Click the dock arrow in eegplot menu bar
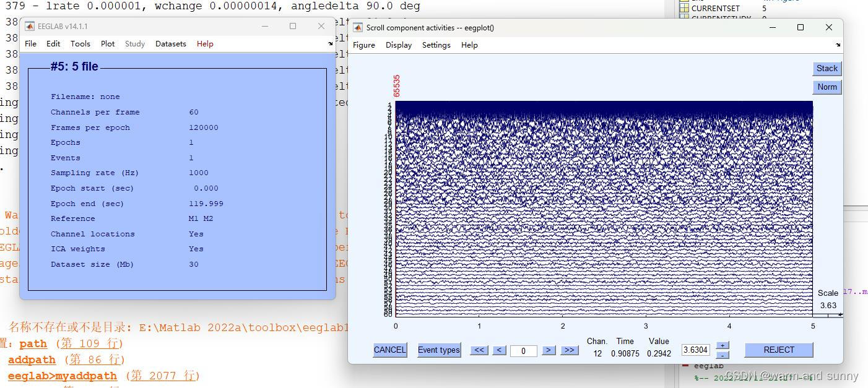 click(838, 45)
